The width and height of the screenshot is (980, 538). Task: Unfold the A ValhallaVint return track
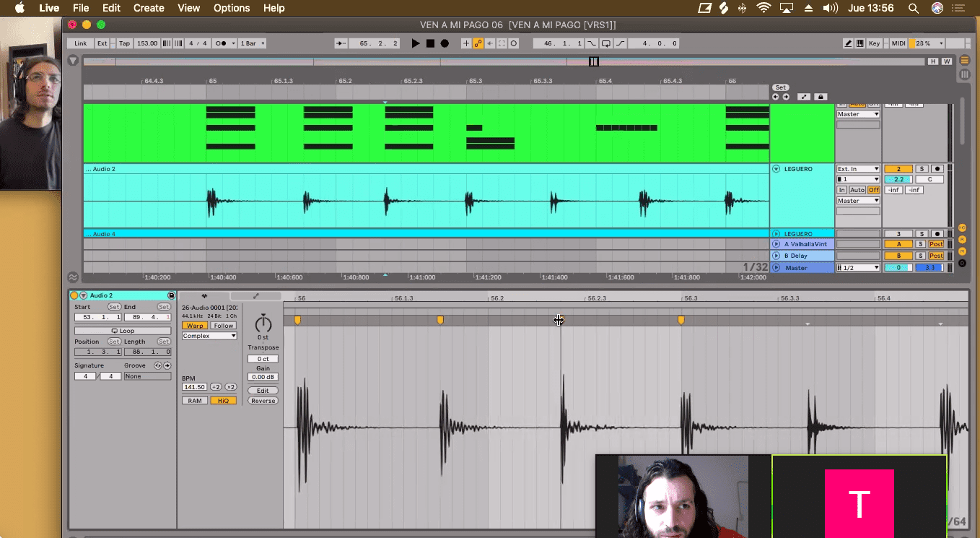[x=776, y=244]
